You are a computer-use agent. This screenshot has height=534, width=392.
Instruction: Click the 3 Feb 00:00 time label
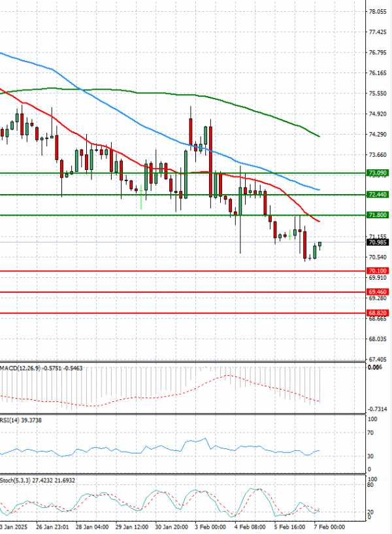point(212,526)
